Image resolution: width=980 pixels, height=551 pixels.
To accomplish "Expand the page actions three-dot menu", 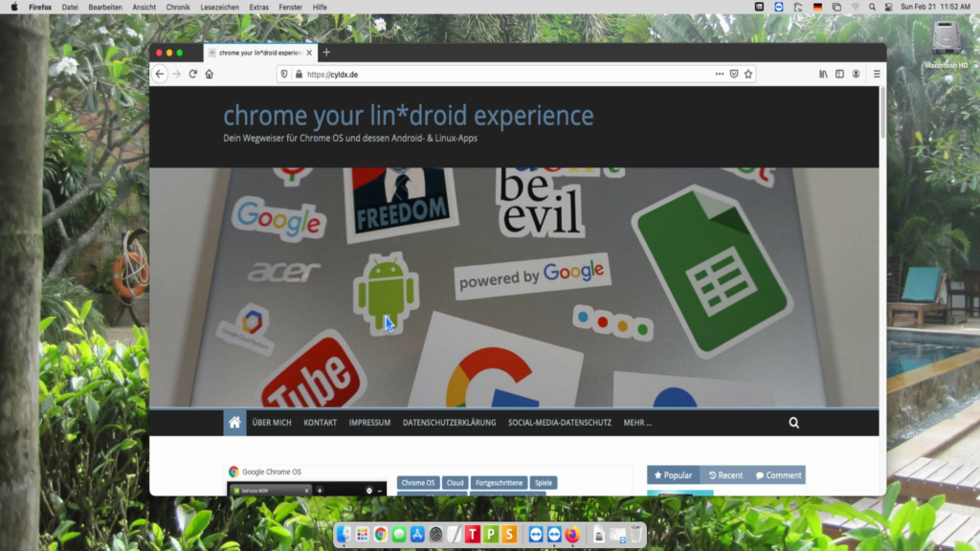I will click(720, 74).
